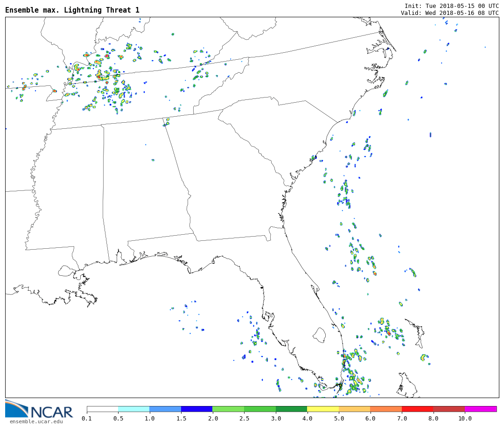The width and height of the screenshot is (504, 427).
Task: Click the Valid time text line
Action: pyautogui.click(x=449, y=13)
